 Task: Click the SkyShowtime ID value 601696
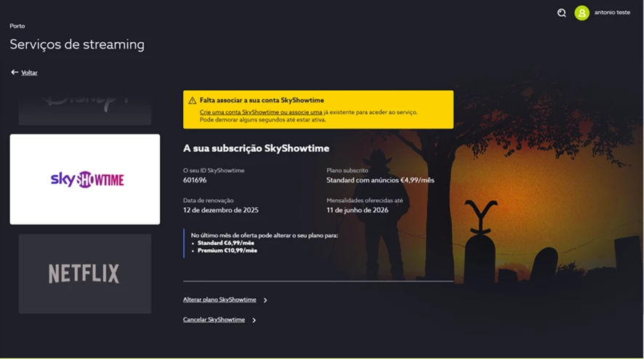coord(195,180)
